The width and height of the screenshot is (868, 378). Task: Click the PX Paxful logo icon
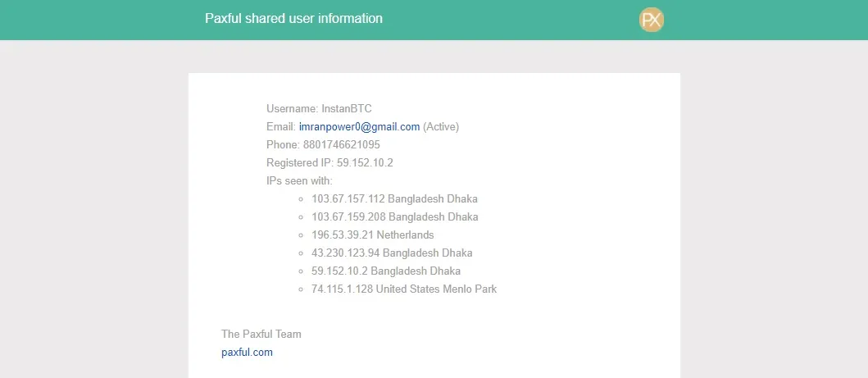click(651, 20)
